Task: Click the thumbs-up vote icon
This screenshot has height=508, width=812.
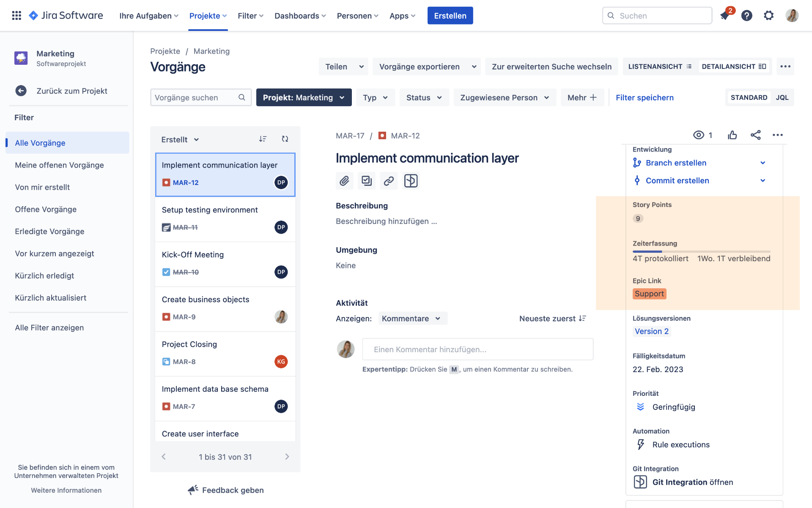Action: point(732,135)
